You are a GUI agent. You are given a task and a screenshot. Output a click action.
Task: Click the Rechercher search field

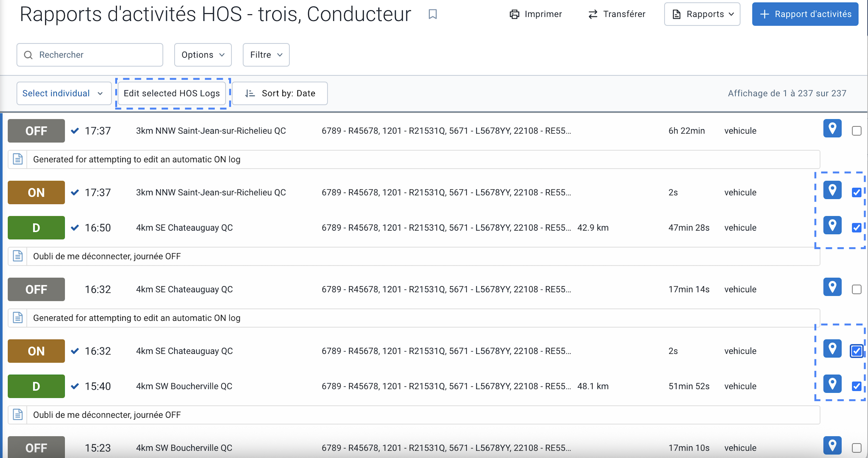click(x=90, y=55)
